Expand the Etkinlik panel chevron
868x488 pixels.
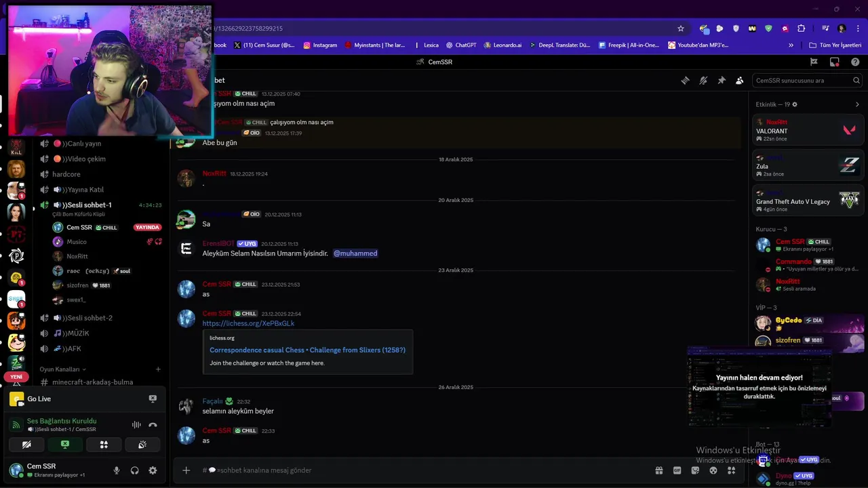tap(857, 104)
